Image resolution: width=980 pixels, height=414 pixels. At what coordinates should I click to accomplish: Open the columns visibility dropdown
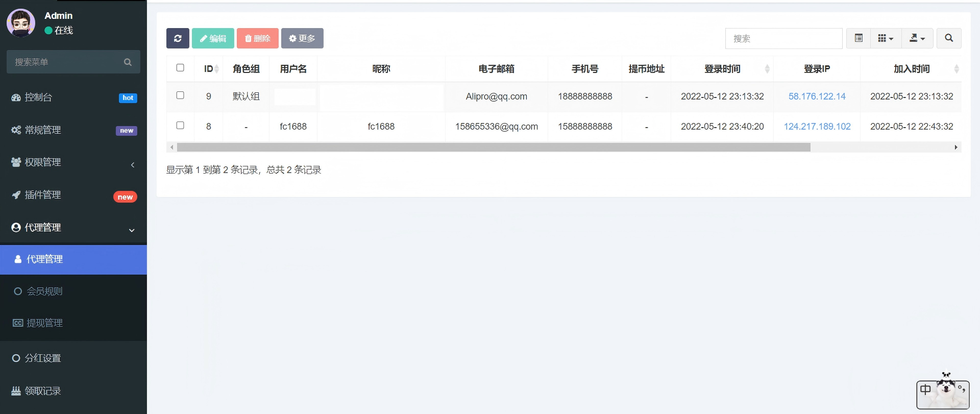tap(886, 38)
